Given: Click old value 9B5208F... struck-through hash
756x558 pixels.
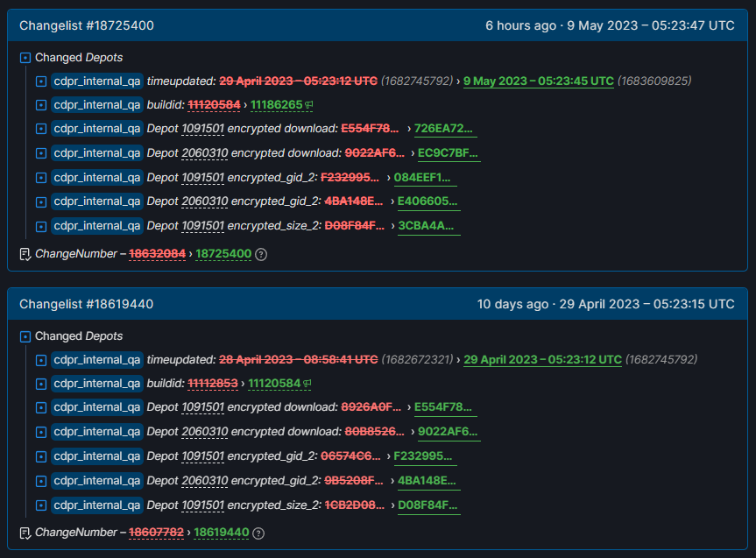Looking at the screenshot, I should (x=354, y=481).
